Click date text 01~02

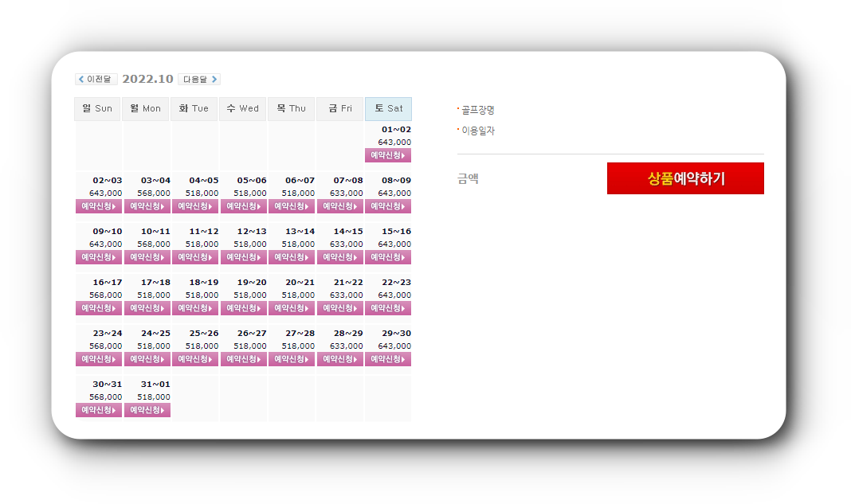(x=396, y=130)
